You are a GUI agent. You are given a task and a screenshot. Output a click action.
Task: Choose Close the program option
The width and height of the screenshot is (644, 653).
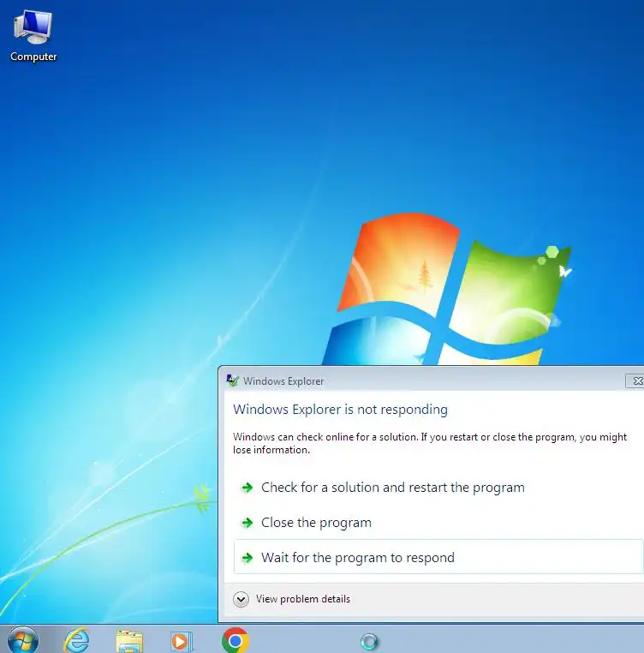point(438,522)
